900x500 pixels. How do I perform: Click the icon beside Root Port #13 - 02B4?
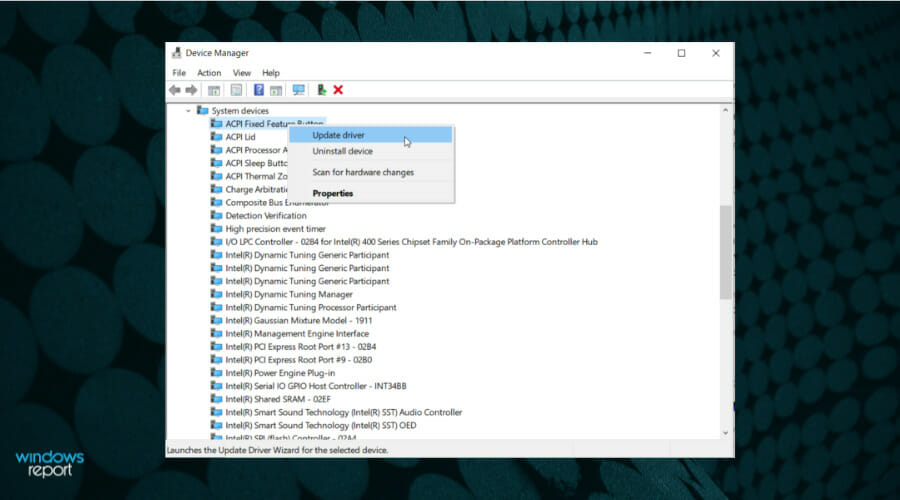point(216,347)
